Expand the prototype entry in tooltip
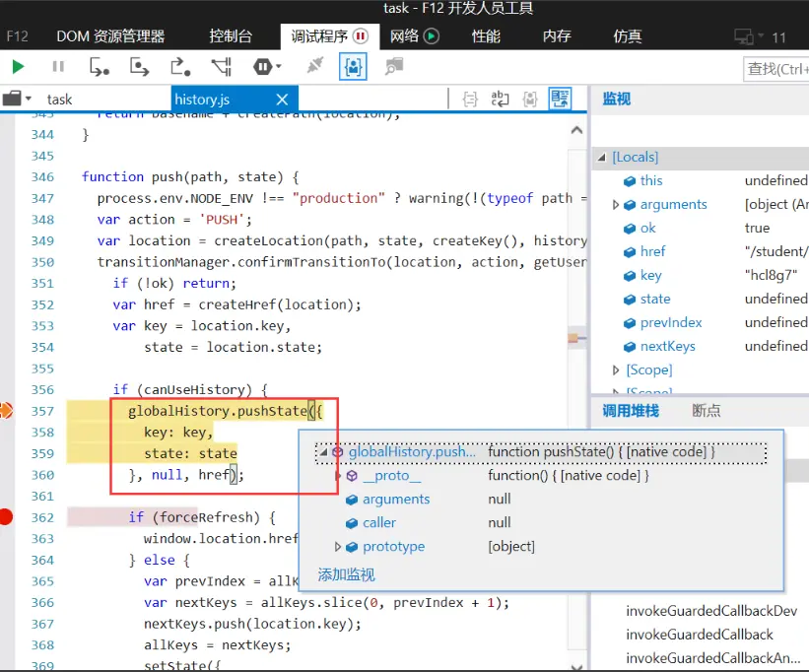The height and width of the screenshot is (672, 809). pos(337,547)
